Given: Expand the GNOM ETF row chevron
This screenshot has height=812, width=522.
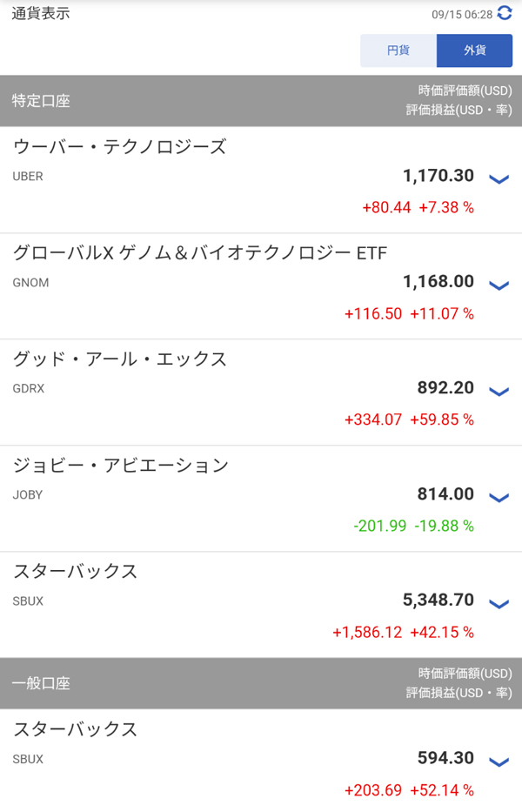Looking at the screenshot, I should [499, 285].
